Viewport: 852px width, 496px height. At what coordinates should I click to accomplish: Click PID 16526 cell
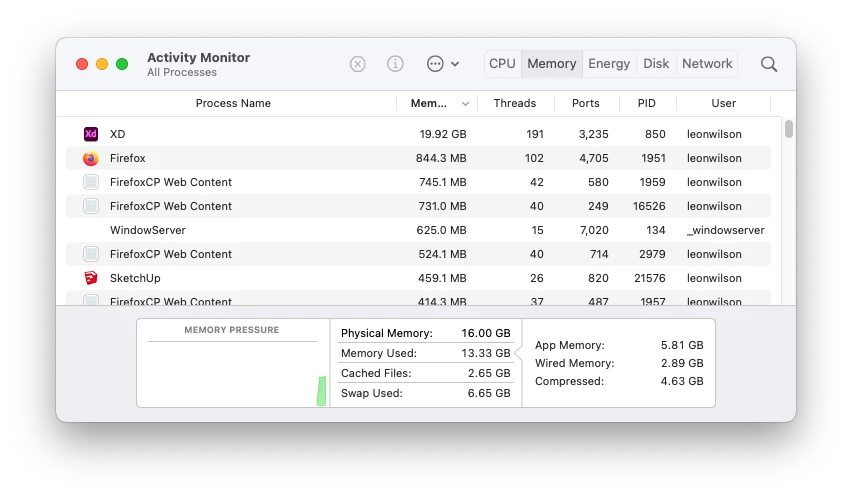[649, 206]
